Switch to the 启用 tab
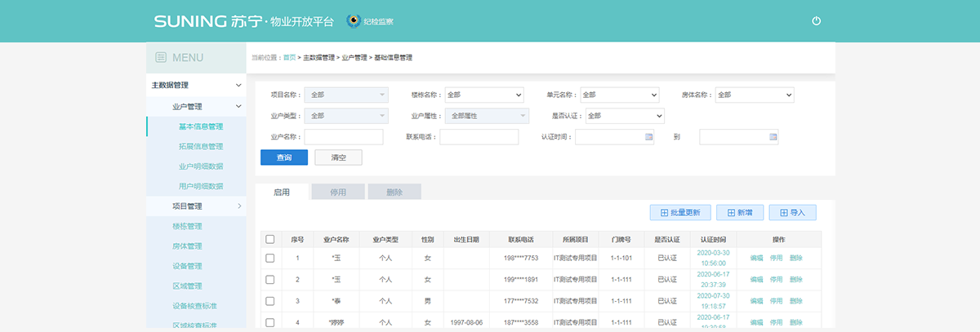 (x=282, y=192)
